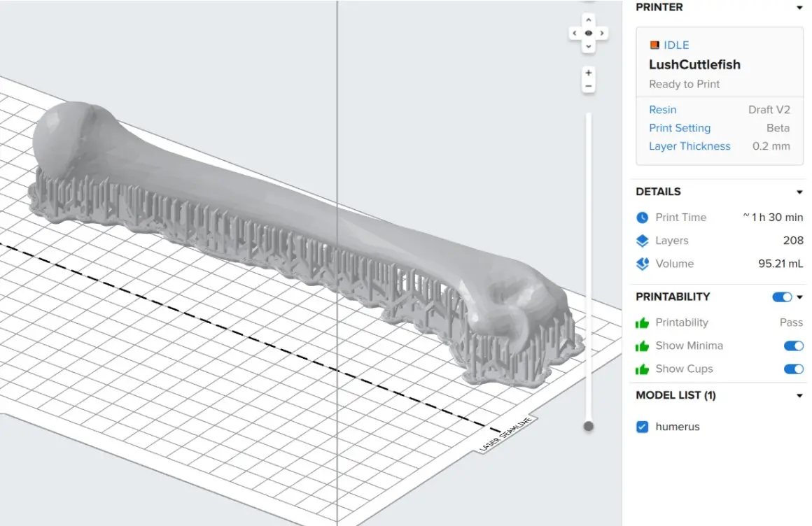Image resolution: width=812 pixels, height=526 pixels.
Task: Click the Layers stack icon
Action: [x=642, y=241]
